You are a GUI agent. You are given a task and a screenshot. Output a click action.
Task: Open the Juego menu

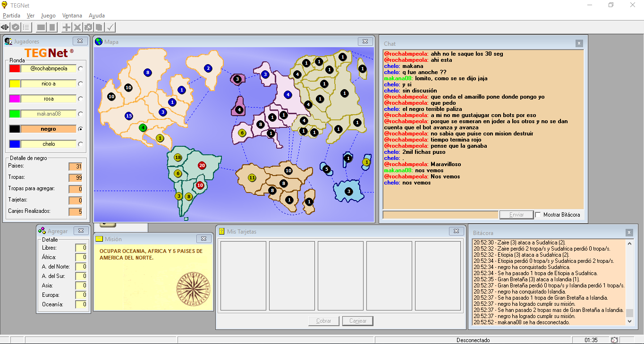(x=48, y=16)
